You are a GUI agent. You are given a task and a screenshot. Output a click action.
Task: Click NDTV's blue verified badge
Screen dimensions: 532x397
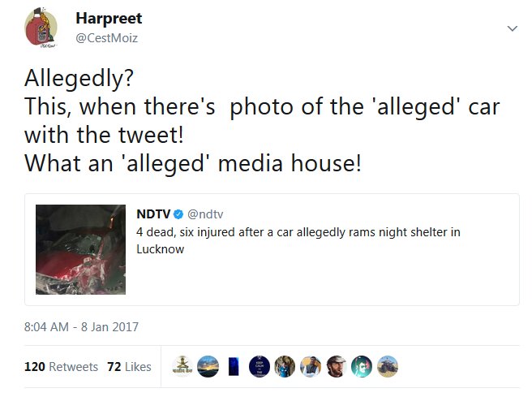pos(178,214)
